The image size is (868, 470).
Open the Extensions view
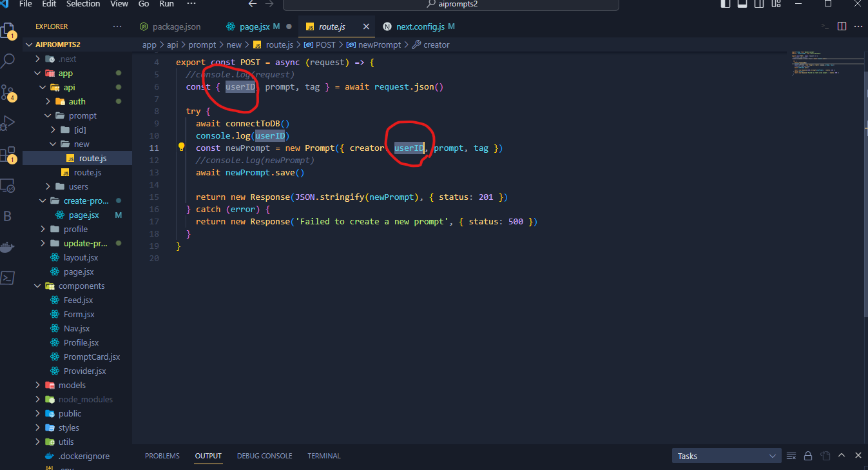click(9, 153)
